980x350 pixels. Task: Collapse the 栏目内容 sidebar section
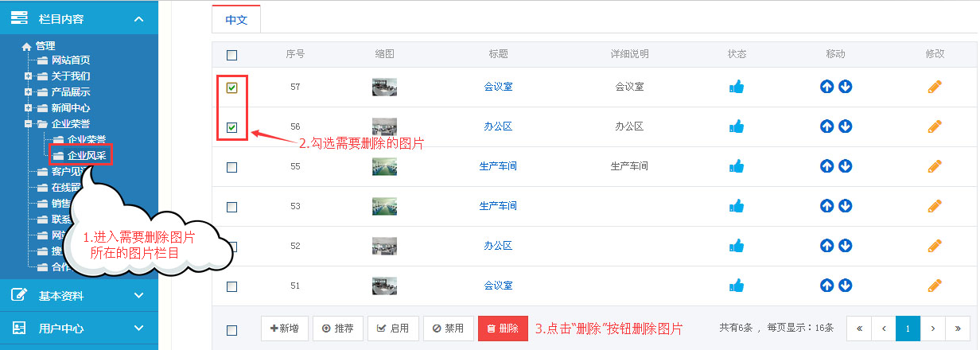pos(79,18)
